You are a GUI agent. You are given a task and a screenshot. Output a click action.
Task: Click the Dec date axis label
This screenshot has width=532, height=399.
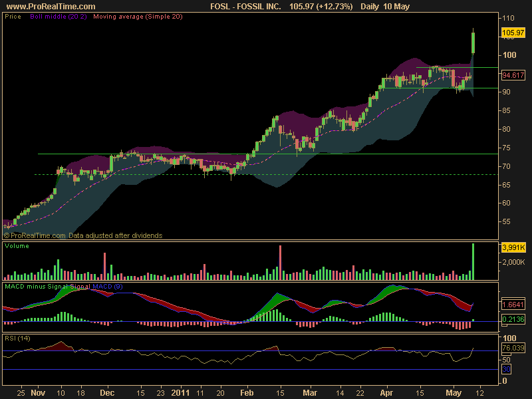tap(107, 393)
